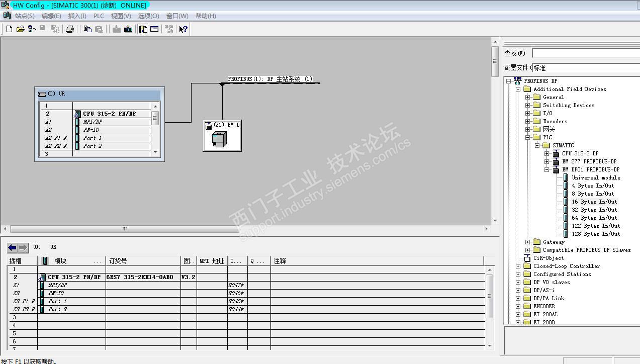640x364 pixels.
Task: Open the 配置文件 profile combo box
Action: click(x=586, y=67)
